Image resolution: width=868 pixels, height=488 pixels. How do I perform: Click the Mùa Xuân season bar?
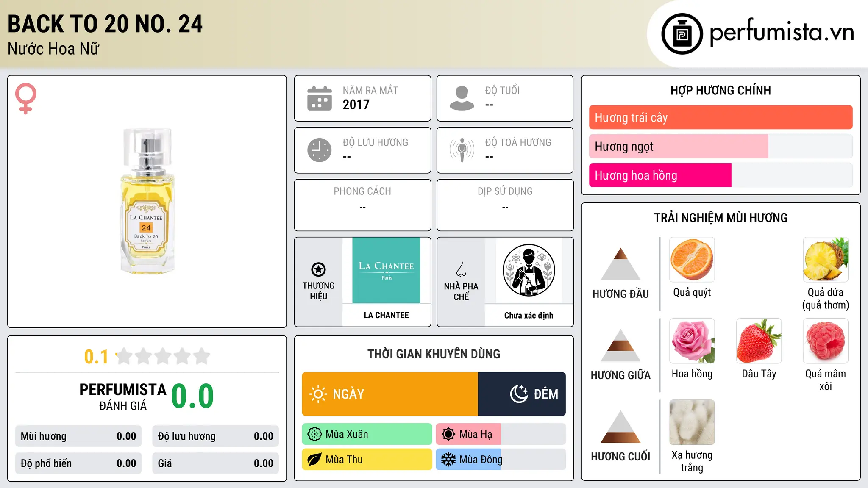[x=367, y=434]
